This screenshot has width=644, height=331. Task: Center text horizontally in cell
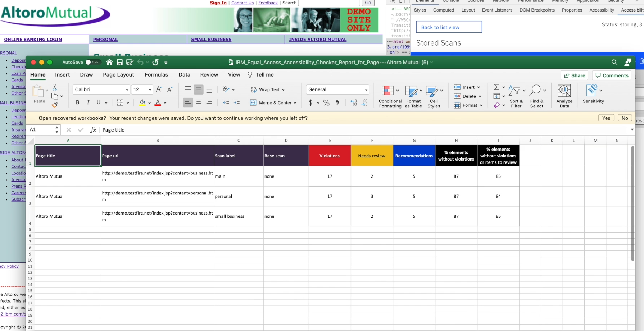point(199,103)
